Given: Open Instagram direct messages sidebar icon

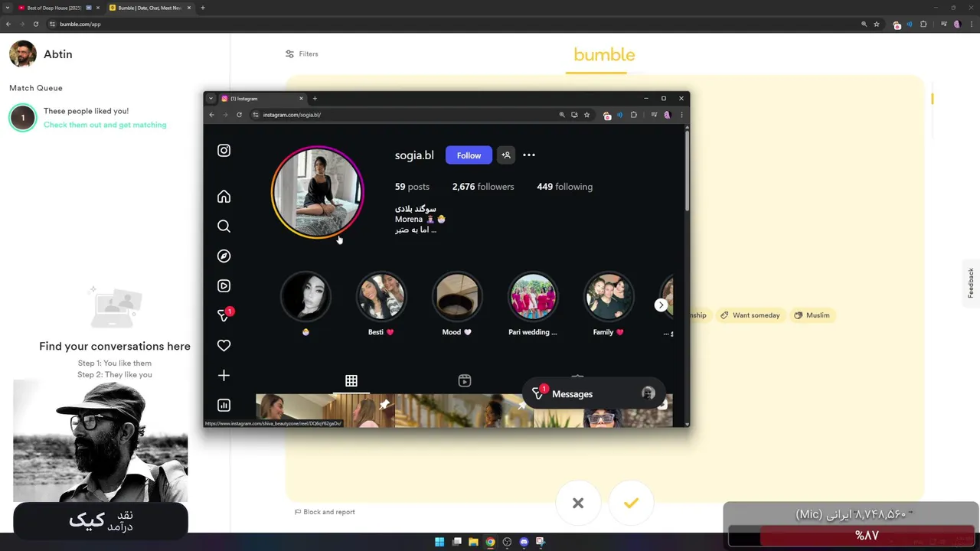Looking at the screenshot, I should point(224,315).
